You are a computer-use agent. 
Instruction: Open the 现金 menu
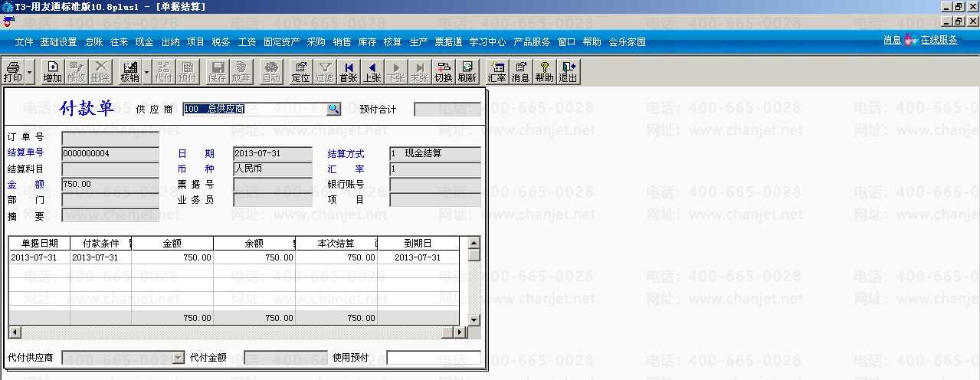144,42
